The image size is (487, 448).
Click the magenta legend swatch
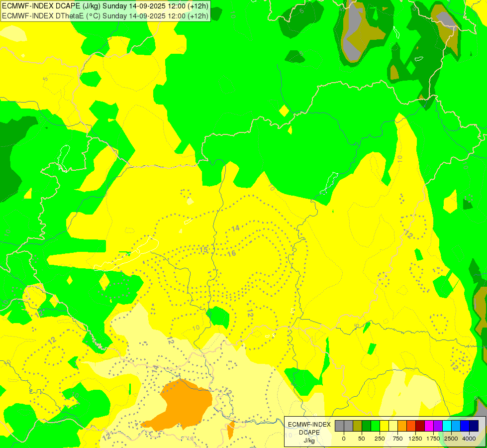[429, 426]
